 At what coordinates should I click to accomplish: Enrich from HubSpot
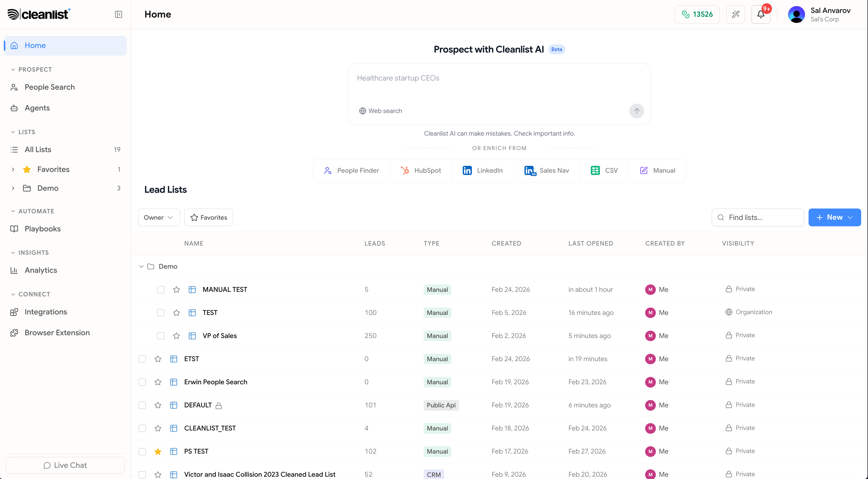421,170
